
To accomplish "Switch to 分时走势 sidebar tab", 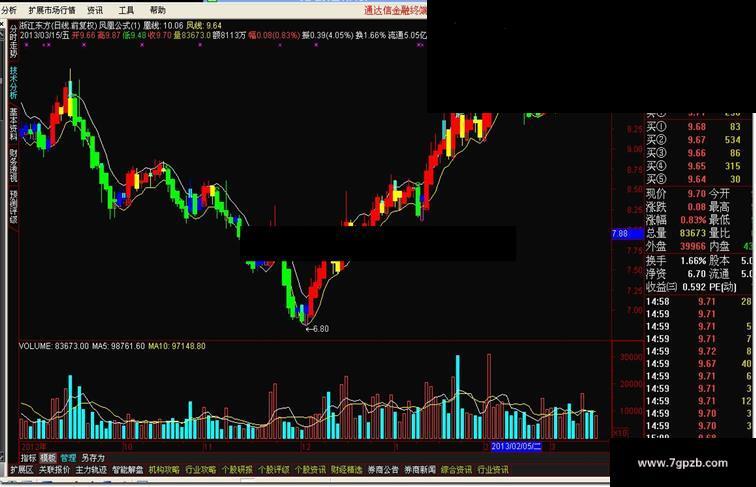I will point(13,42).
